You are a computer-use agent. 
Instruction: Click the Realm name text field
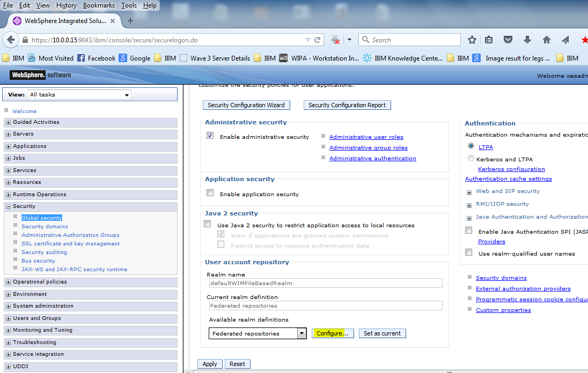(326, 283)
